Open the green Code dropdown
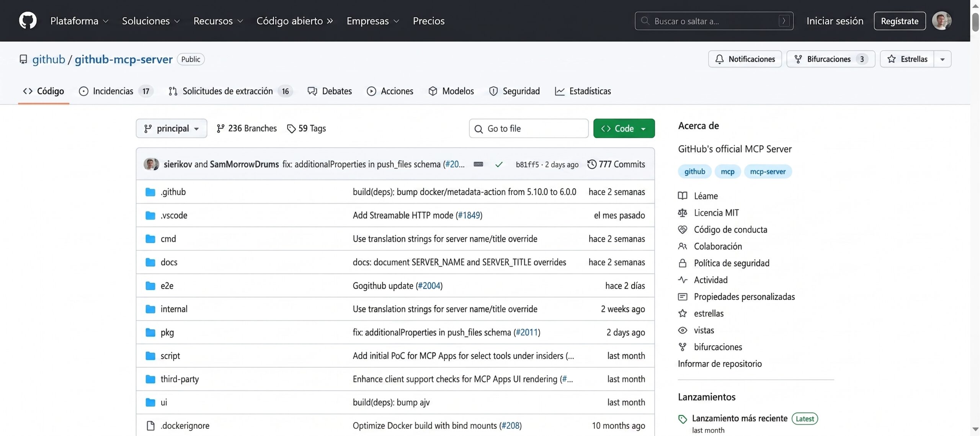 (624, 129)
